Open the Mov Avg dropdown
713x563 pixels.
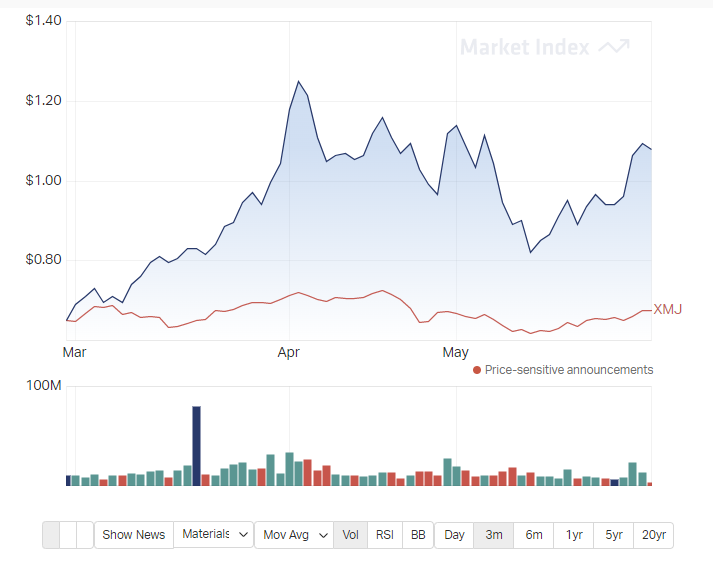click(x=294, y=535)
